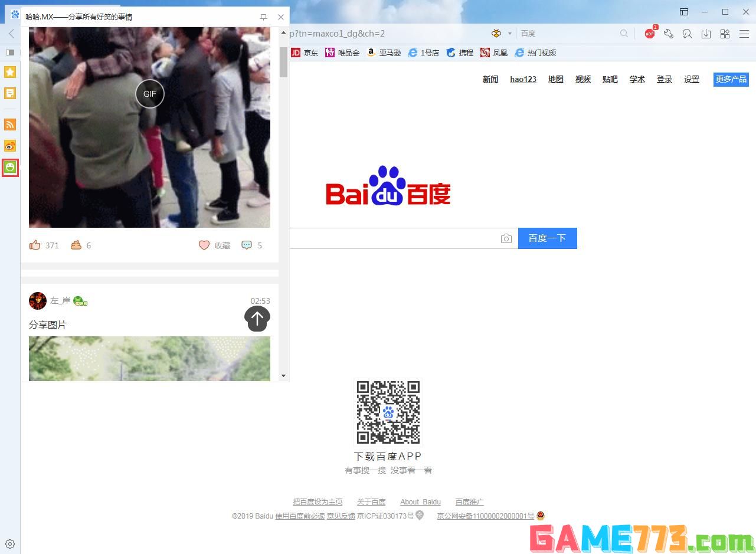Open 意见反馈 link

341,516
